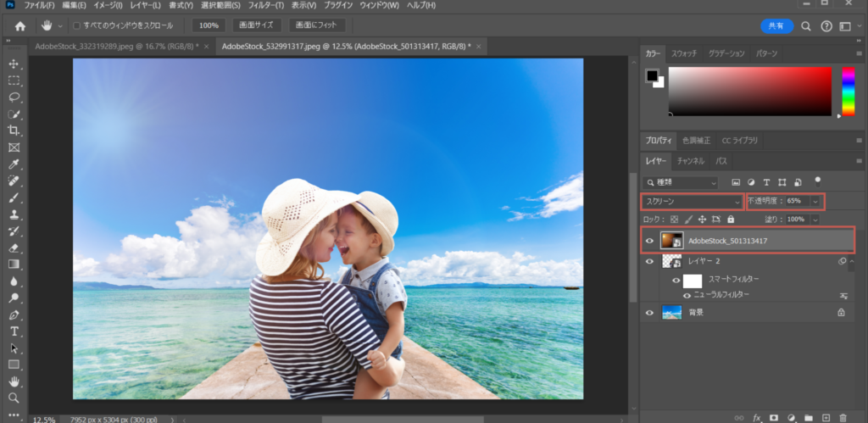Switch to the チャンネル tab
This screenshot has height=423, width=868.
coord(690,160)
